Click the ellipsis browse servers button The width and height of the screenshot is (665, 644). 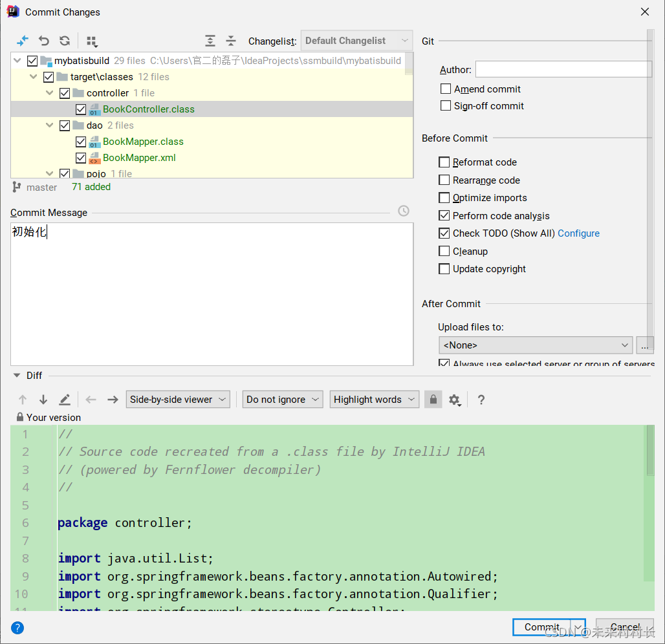point(645,345)
